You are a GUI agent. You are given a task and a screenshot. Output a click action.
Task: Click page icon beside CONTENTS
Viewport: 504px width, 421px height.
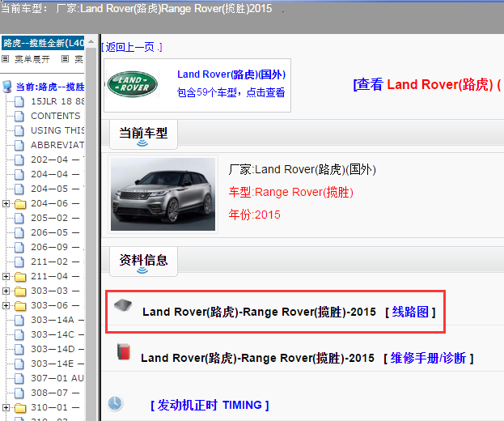tap(19, 116)
